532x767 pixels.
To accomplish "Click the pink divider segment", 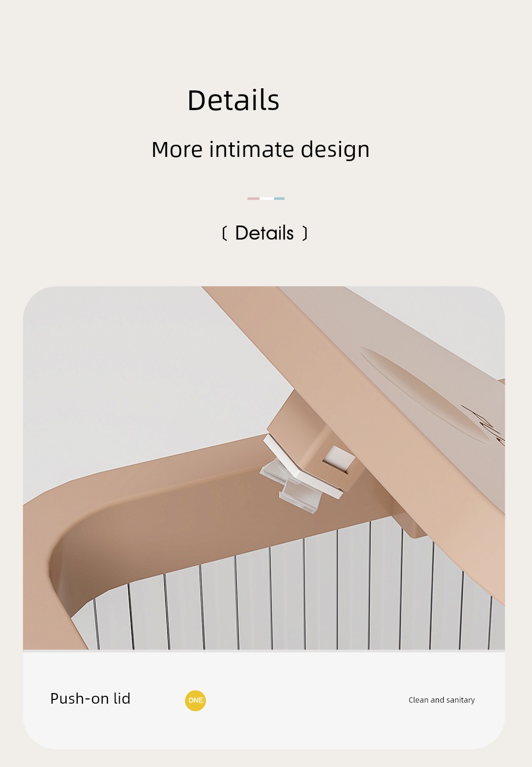I will coord(253,198).
